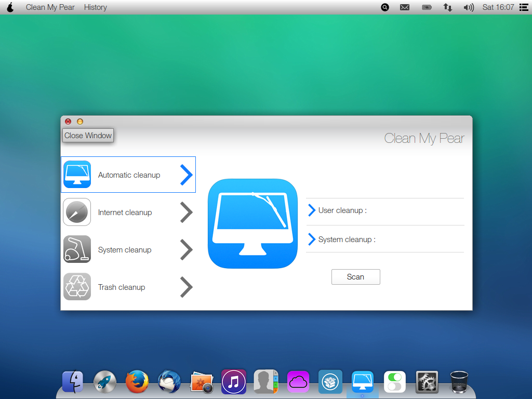Viewport: 532px width, 399px height.
Task: Open the System cleanup vacuum icon
Action: point(77,249)
